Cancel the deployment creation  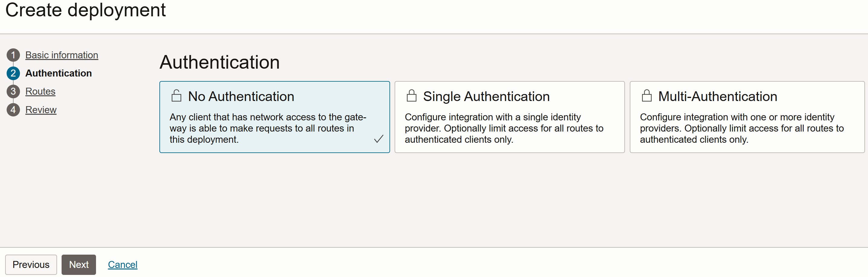pos(123,265)
